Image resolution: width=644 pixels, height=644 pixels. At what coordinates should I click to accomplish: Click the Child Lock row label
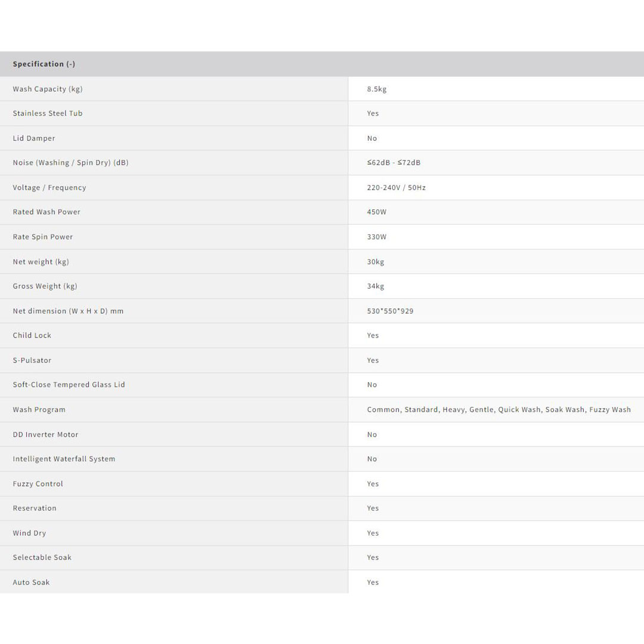coord(32,336)
